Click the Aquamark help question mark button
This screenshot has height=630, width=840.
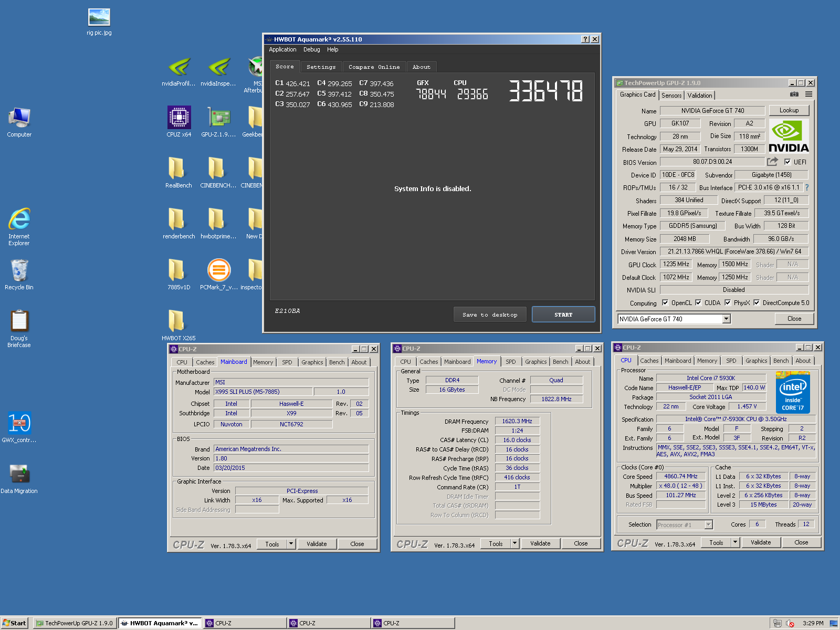click(585, 39)
